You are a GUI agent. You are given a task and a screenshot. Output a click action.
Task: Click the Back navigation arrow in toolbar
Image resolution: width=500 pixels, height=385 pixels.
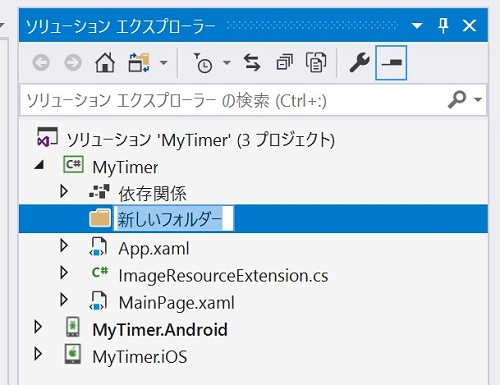pyautogui.click(x=41, y=62)
